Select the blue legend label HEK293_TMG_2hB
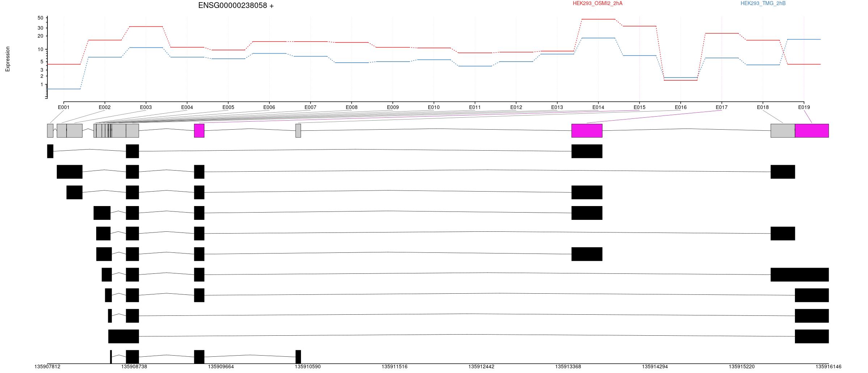The image size is (868, 373). pyautogui.click(x=763, y=3)
